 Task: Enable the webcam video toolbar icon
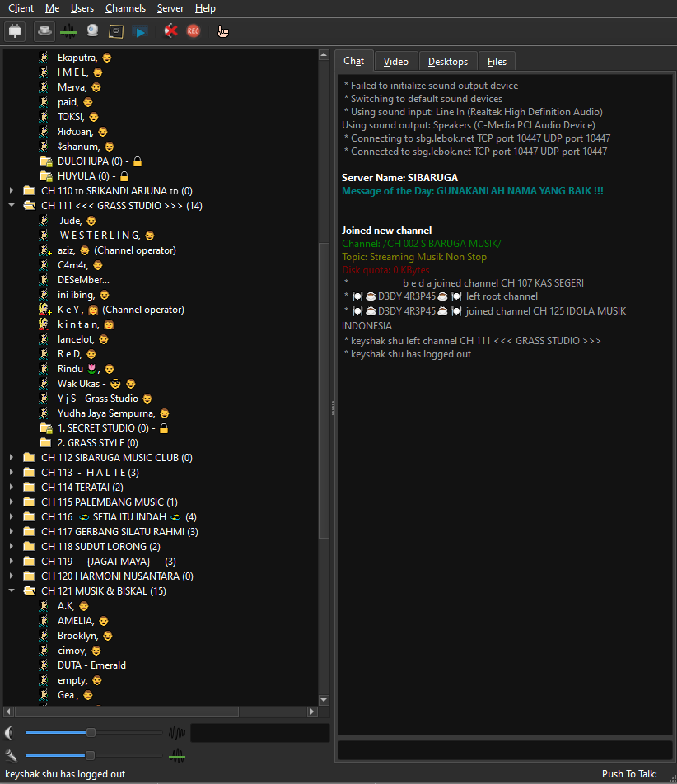(x=92, y=31)
